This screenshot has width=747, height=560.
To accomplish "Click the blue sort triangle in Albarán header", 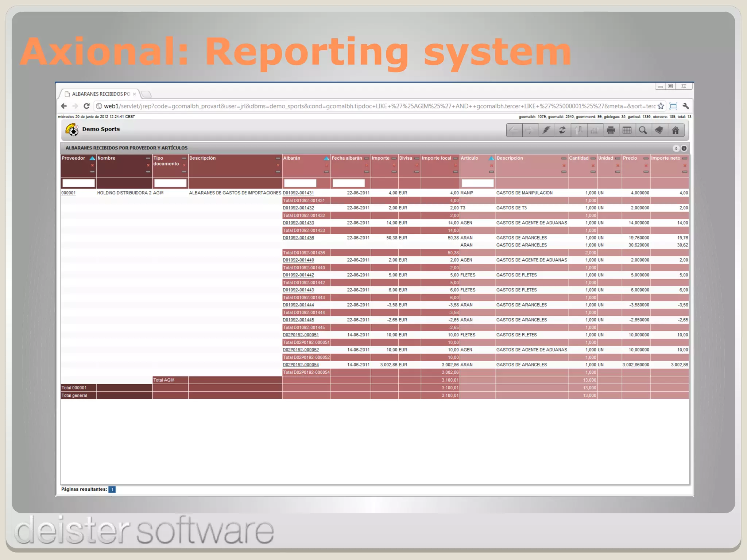I will pyautogui.click(x=326, y=158).
